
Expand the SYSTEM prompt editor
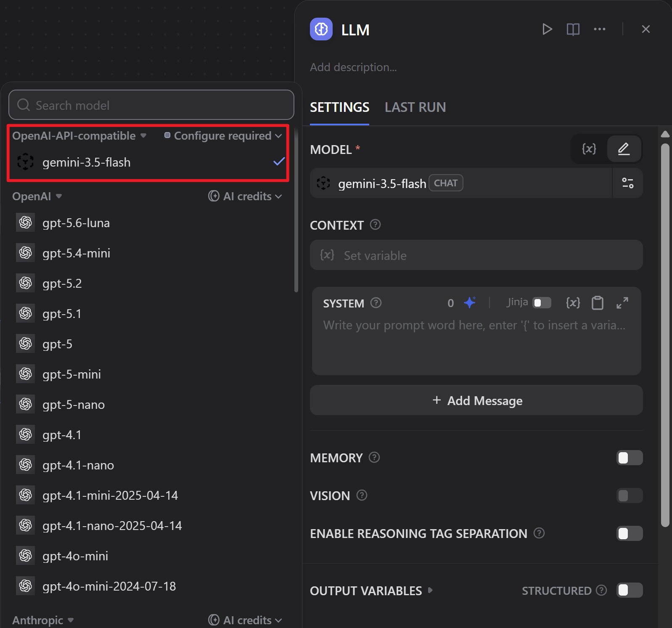[622, 303]
